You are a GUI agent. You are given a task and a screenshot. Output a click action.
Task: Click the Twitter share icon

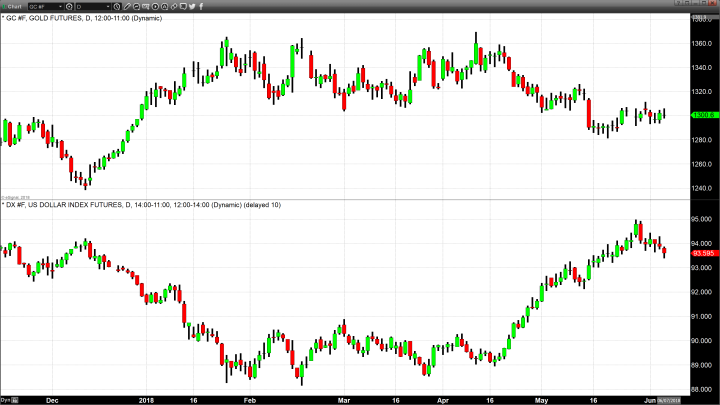pos(192,6)
